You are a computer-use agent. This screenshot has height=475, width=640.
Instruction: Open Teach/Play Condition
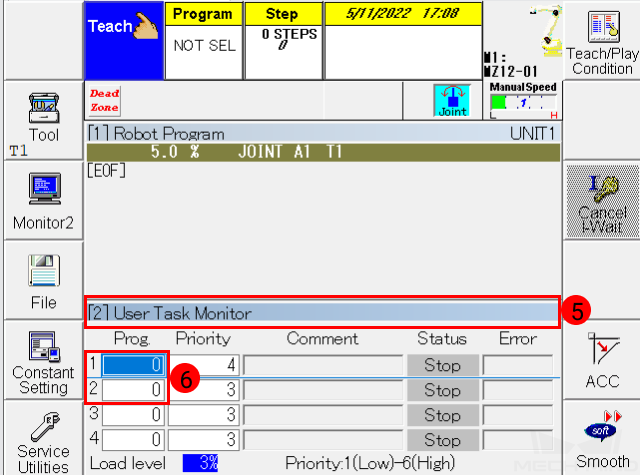point(602,41)
